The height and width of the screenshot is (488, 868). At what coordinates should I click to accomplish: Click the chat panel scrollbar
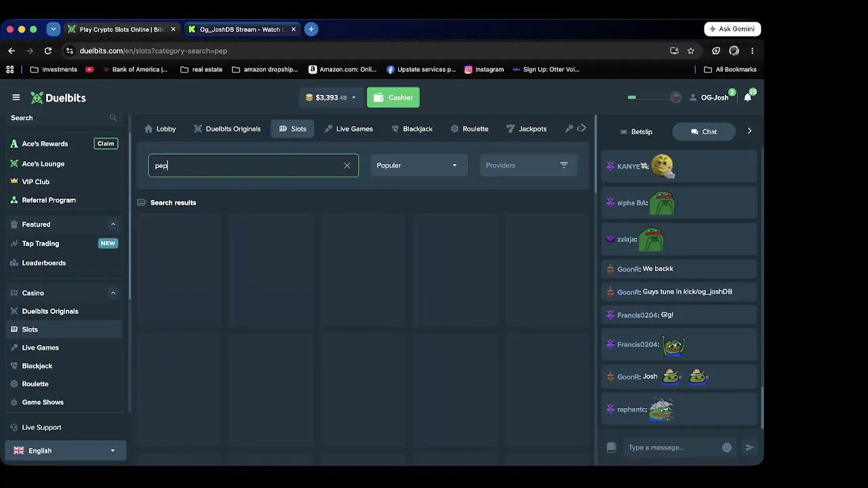coord(762,407)
